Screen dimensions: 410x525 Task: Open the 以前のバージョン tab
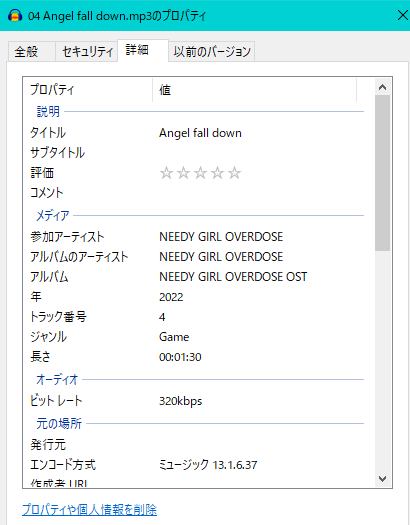212,52
